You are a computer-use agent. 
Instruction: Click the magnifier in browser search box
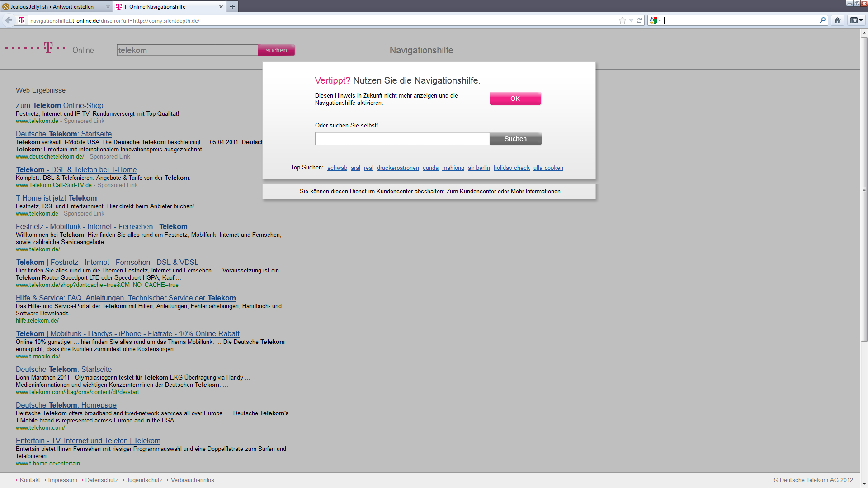pos(822,20)
